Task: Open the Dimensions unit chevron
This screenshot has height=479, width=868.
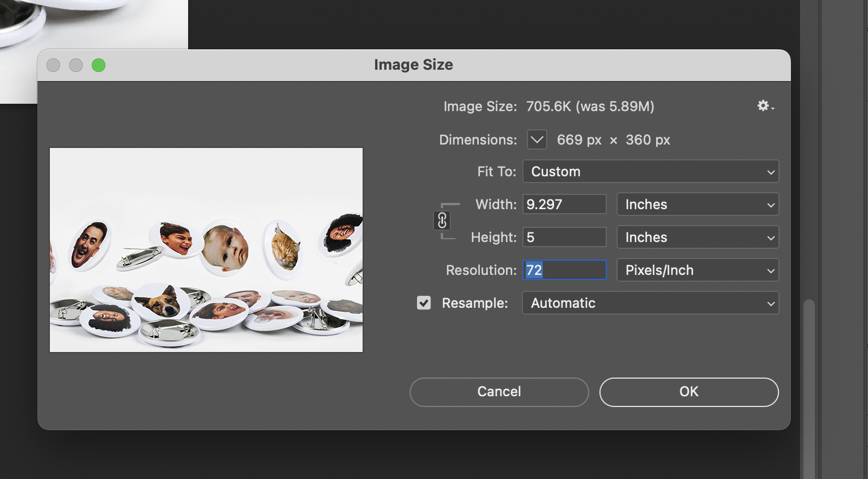Action: [x=537, y=139]
